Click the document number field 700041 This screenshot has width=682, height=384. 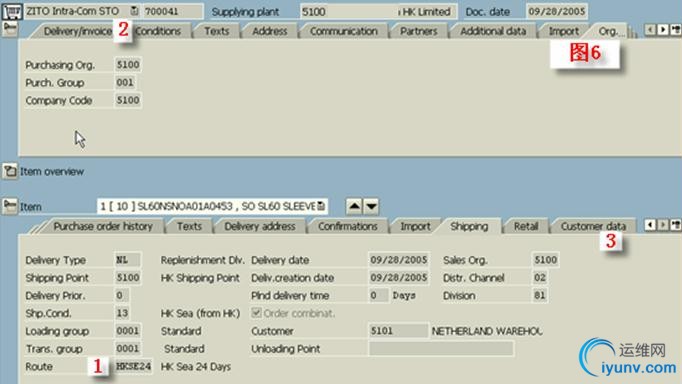[x=173, y=11]
